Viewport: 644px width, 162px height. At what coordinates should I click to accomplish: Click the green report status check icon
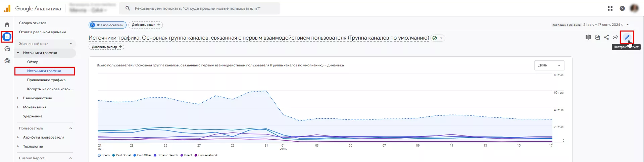click(435, 38)
